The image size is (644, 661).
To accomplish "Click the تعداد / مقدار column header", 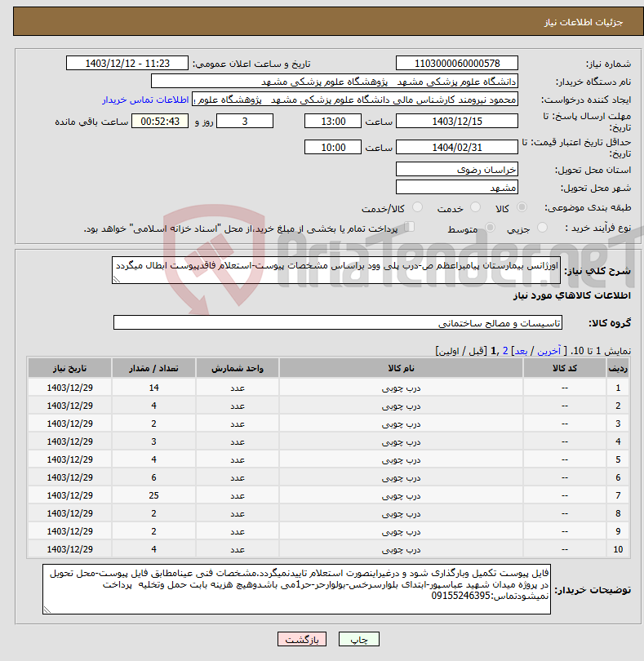I will (x=153, y=368).
